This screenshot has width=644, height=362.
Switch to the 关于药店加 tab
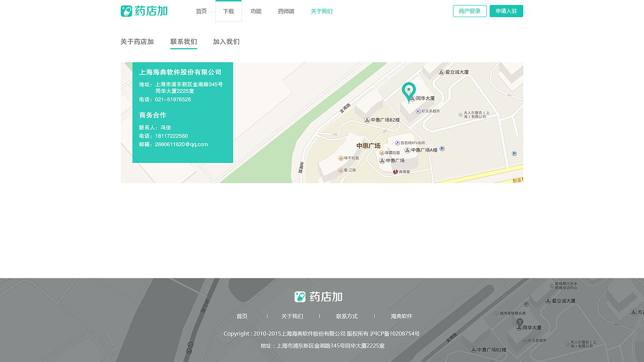click(x=137, y=42)
